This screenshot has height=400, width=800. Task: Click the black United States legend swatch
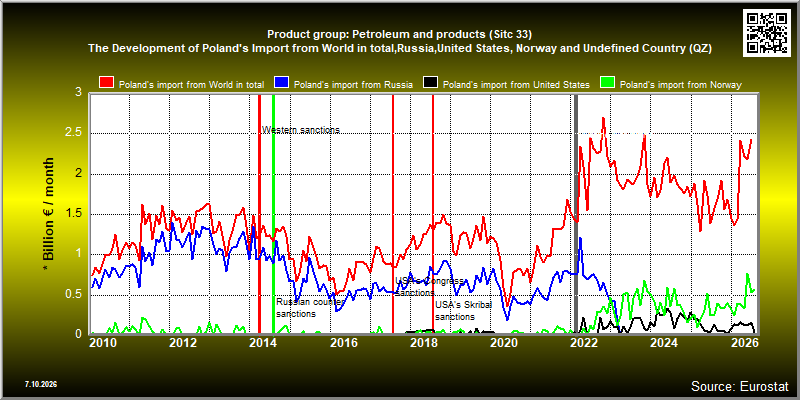click(x=431, y=84)
